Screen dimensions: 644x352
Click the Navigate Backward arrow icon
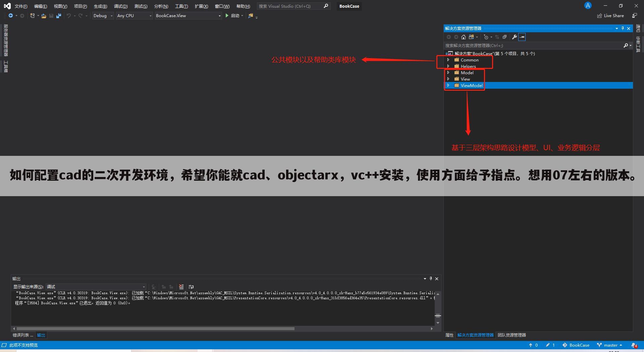click(x=11, y=16)
